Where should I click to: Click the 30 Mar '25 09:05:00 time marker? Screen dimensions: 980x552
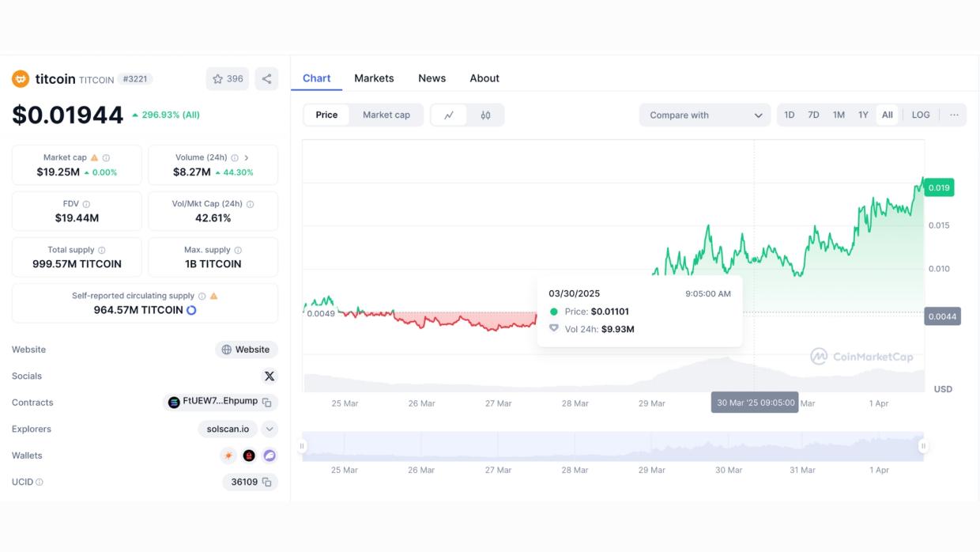tap(756, 403)
